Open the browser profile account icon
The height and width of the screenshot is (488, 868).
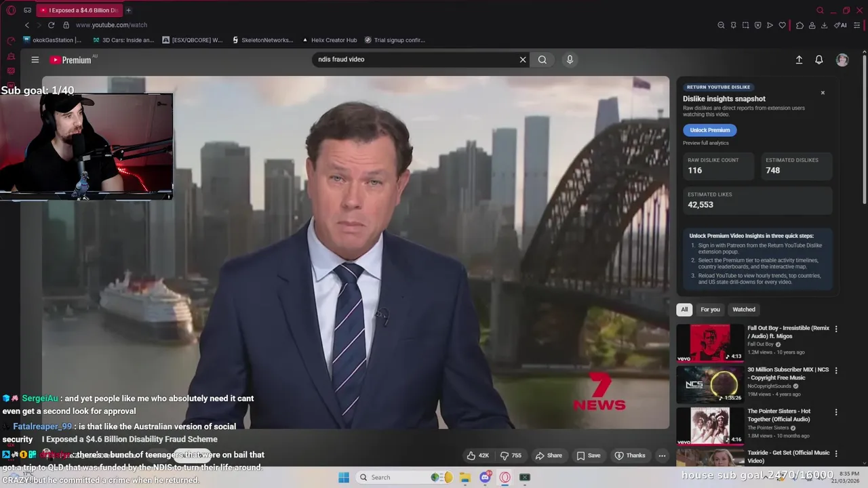[812, 25]
